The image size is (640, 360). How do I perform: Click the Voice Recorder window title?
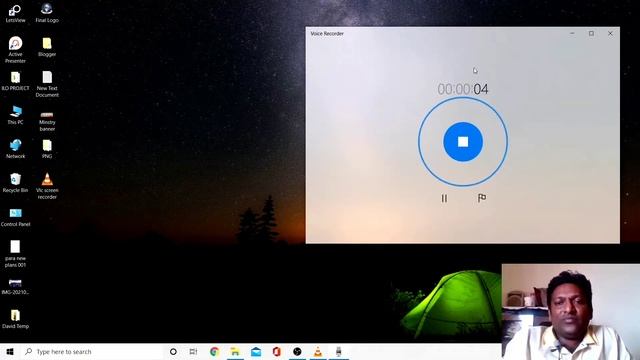click(327, 33)
